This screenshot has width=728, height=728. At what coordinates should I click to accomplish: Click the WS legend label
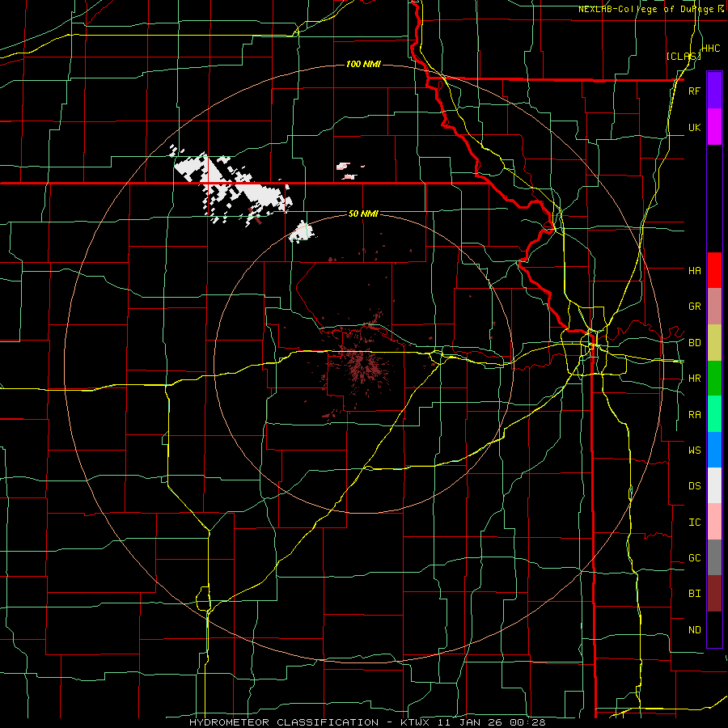tap(694, 450)
